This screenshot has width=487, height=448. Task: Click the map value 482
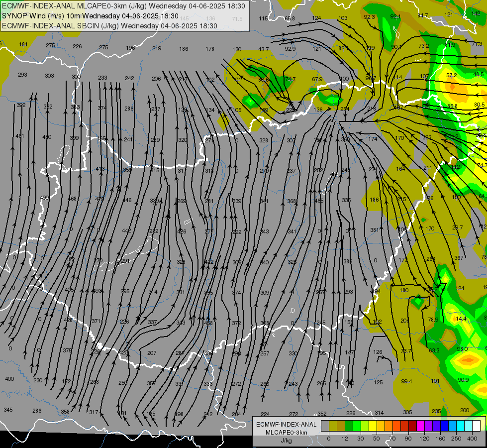tap(70, 259)
